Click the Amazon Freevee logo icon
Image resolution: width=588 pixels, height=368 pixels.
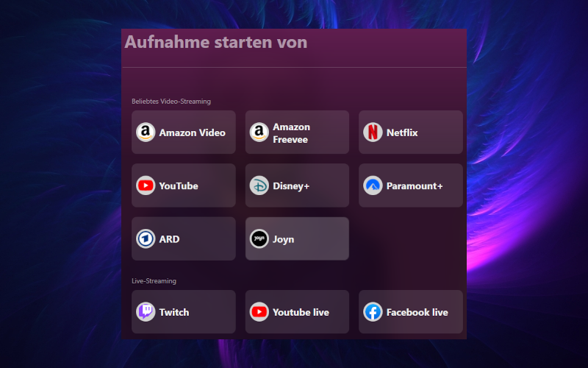tap(259, 132)
